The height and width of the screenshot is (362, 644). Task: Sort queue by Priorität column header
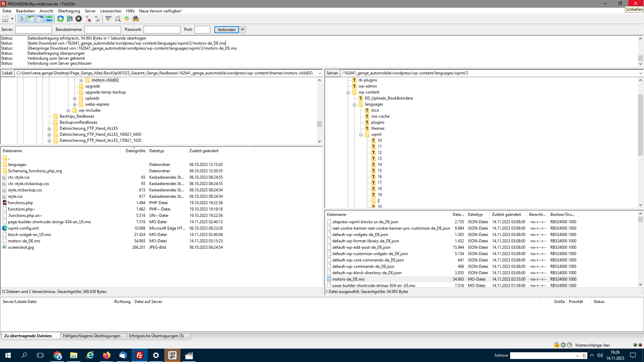(576, 302)
